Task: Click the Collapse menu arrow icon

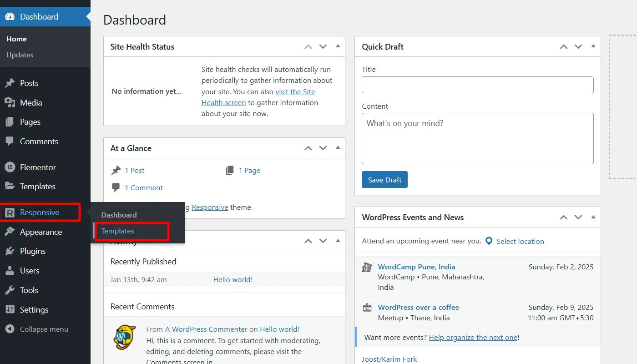Action: (x=10, y=329)
